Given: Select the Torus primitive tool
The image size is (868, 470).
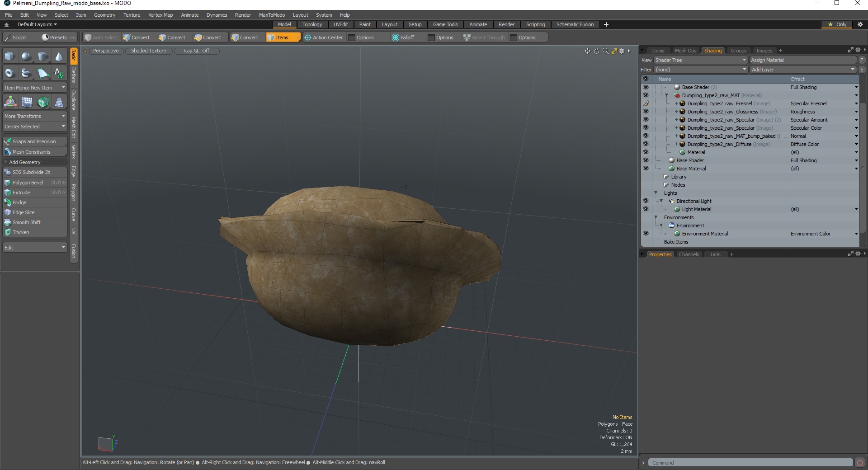Looking at the screenshot, I should [x=10, y=73].
